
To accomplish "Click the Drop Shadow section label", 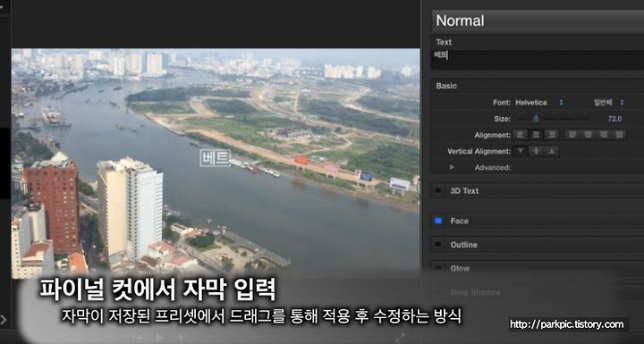I will click(x=475, y=293).
